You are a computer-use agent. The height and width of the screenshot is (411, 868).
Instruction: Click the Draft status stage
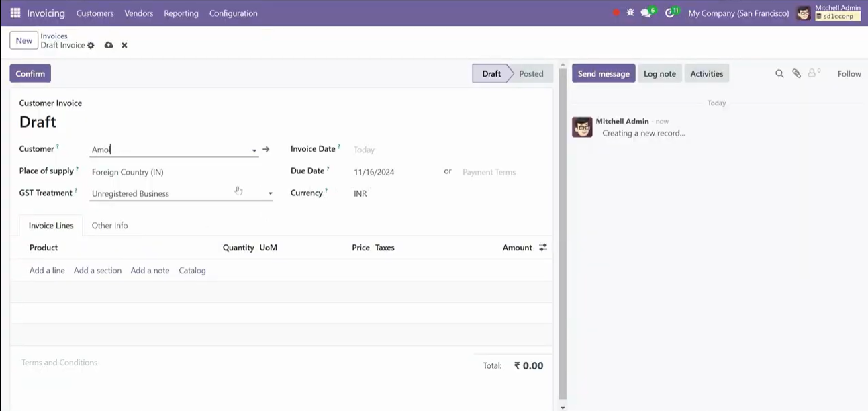[x=491, y=74]
